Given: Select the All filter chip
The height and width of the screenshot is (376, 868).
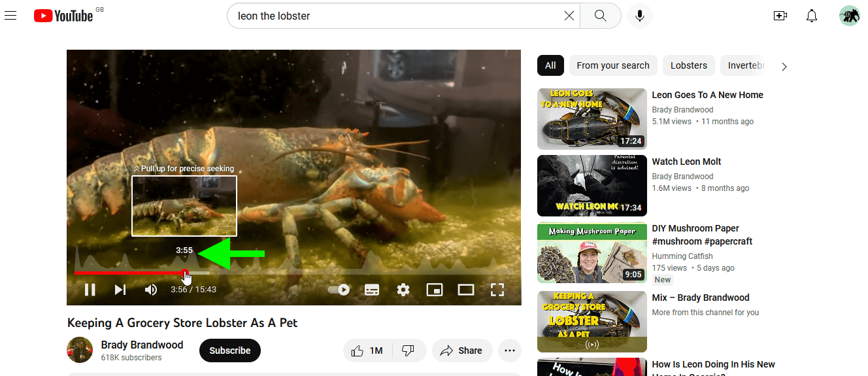Looking at the screenshot, I should coord(550,65).
